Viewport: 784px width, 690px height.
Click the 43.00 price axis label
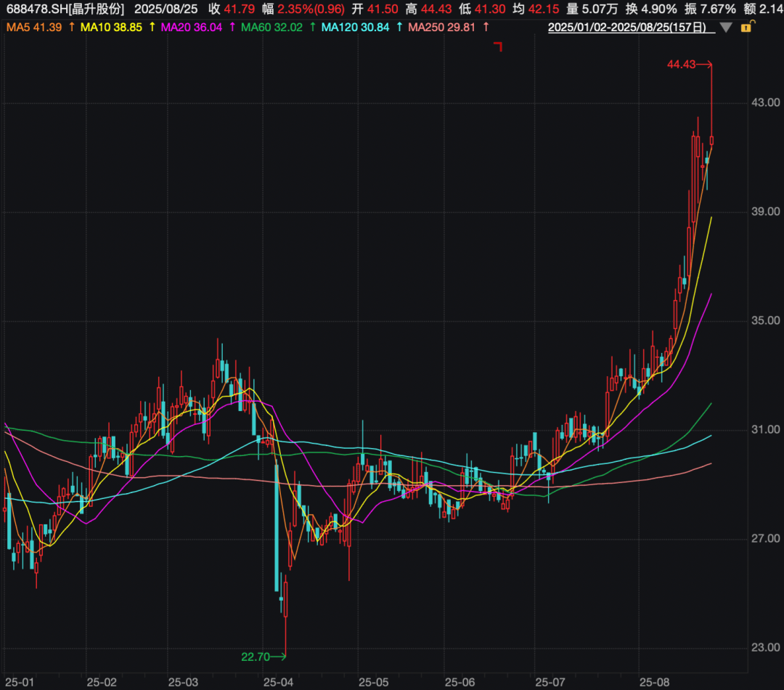pyautogui.click(x=766, y=102)
